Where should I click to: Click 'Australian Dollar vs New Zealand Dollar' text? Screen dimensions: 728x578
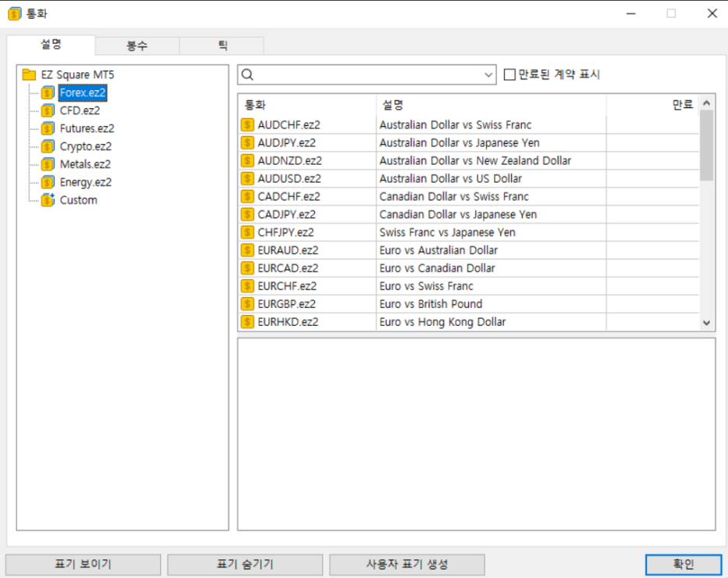point(475,160)
